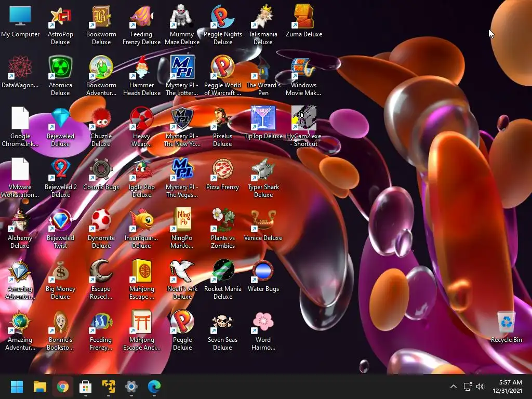Screen dimensions: 532x399
Task: Select Peggle World of Warcraft shortcut
Action: pyautogui.click(x=222, y=67)
